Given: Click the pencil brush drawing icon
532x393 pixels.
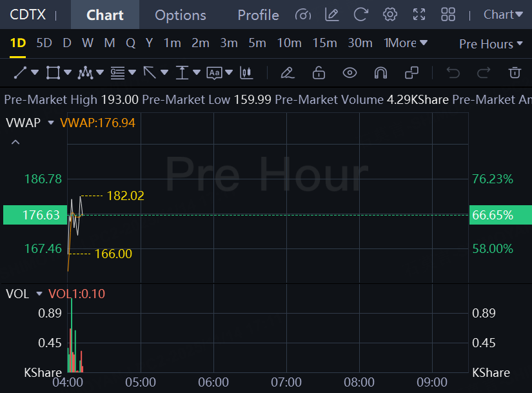Looking at the screenshot, I should (x=288, y=73).
